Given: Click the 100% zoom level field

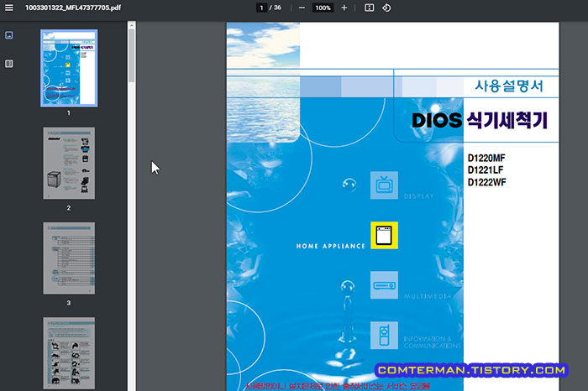Looking at the screenshot, I should click(323, 8).
